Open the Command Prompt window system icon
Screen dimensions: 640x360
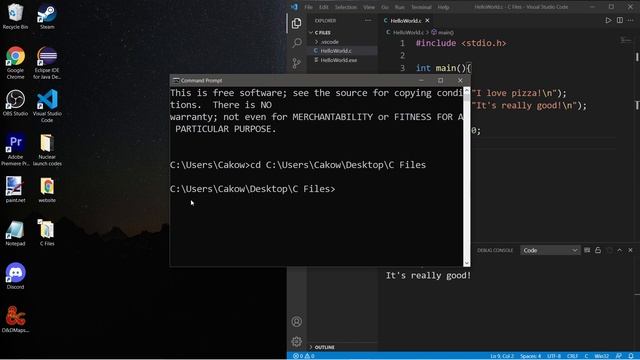(x=176, y=80)
